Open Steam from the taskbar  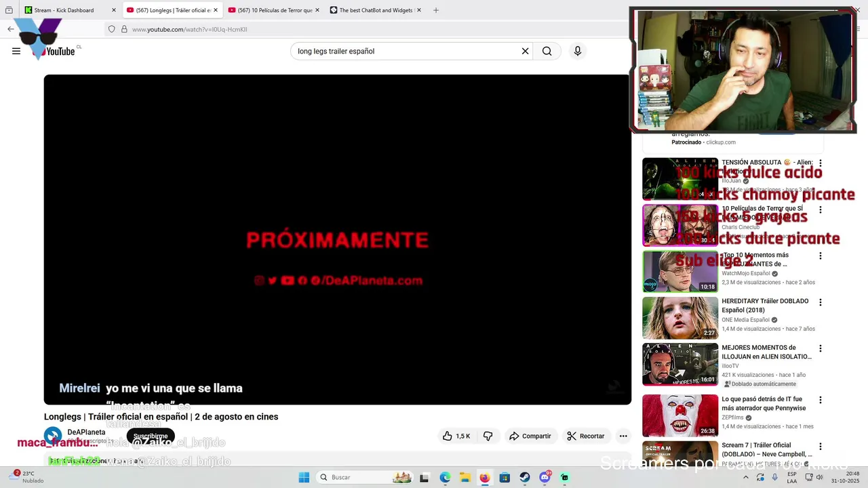coord(524,477)
